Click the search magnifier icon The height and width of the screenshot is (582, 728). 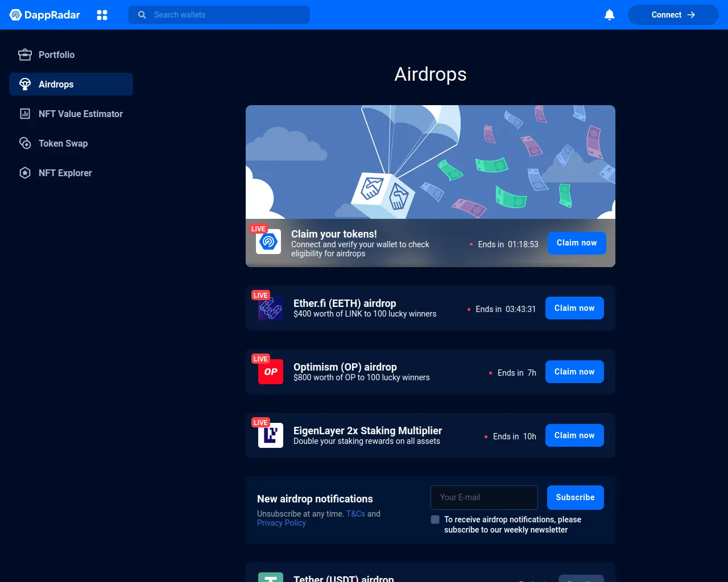coord(142,15)
